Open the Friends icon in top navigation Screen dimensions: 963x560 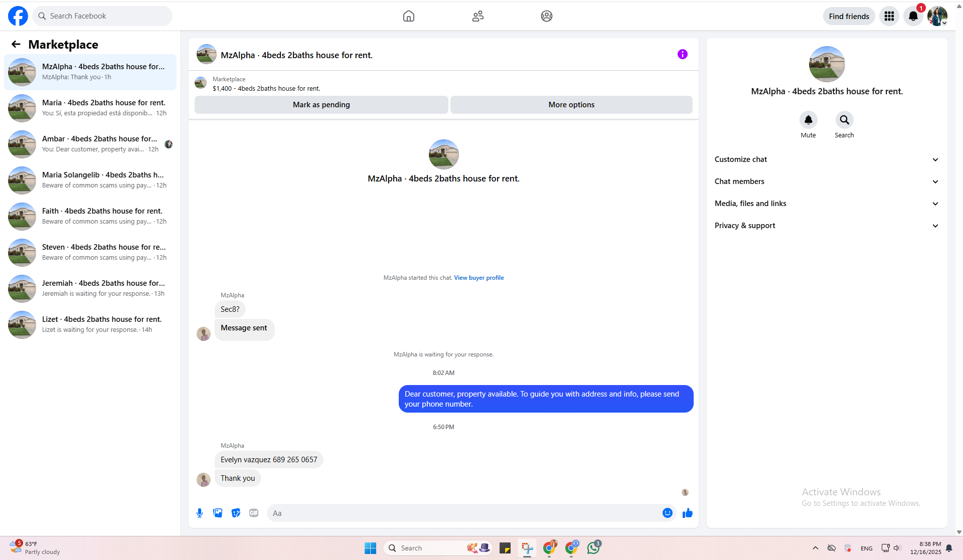click(478, 16)
